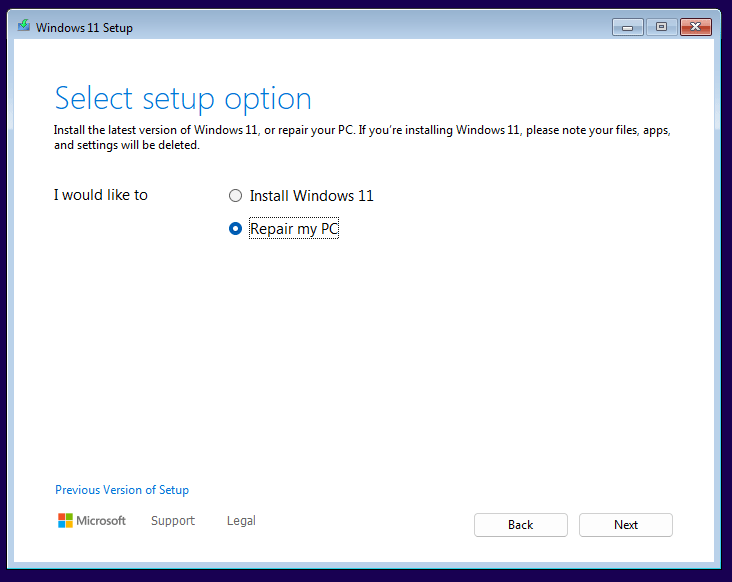Open the Support link
The width and height of the screenshot is (732, 582).
tap(173, 521)
